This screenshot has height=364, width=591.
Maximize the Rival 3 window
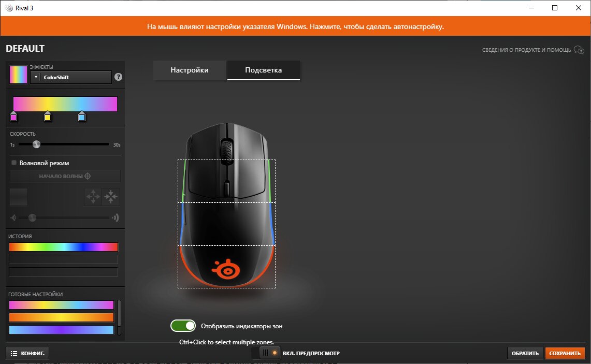pyautogui.click(x=555, y=8)
